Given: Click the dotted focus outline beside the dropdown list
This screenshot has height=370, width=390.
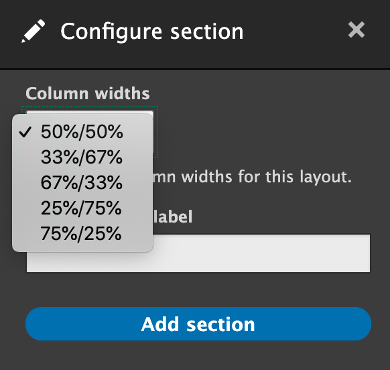Looking at the screenshot, I should pos(155,133).
